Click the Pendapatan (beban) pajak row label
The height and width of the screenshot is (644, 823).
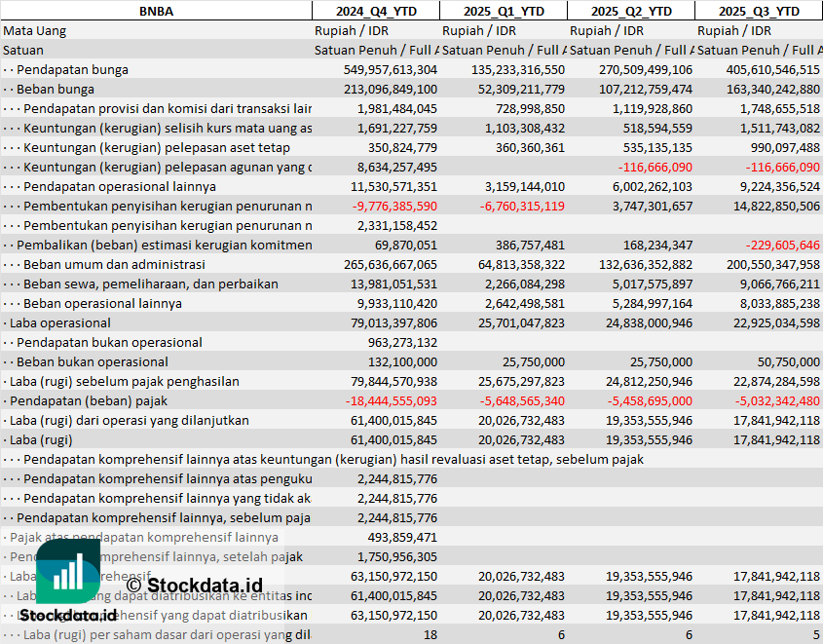pos(88,400)
